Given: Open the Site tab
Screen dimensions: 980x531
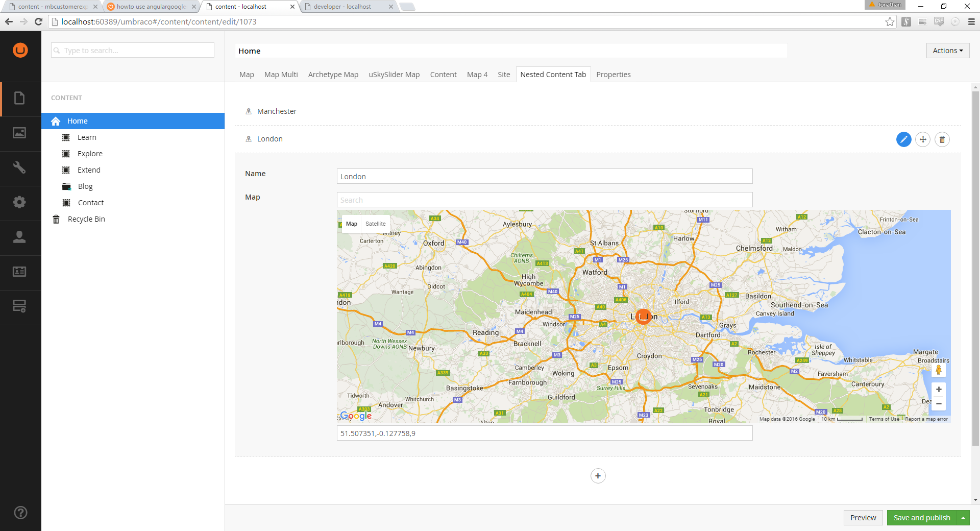Looking at the screenshot, I should pos(504,75).
